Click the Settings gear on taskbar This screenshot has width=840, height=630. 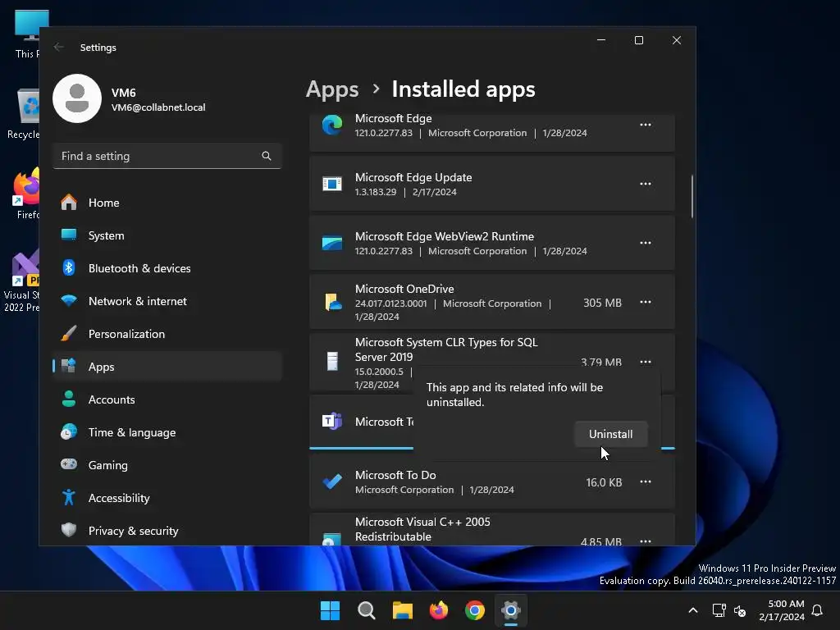(511, 610)
